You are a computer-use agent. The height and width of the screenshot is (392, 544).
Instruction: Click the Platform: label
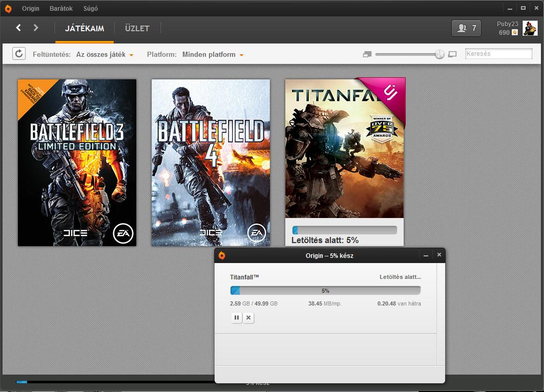coord(162,54)
